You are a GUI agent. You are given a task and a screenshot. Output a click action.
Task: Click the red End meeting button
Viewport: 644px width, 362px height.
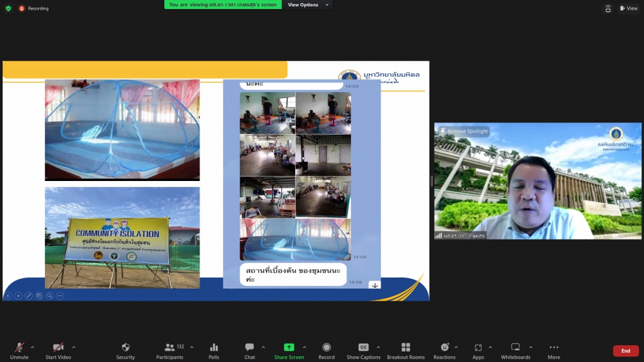tap(625, 351)
